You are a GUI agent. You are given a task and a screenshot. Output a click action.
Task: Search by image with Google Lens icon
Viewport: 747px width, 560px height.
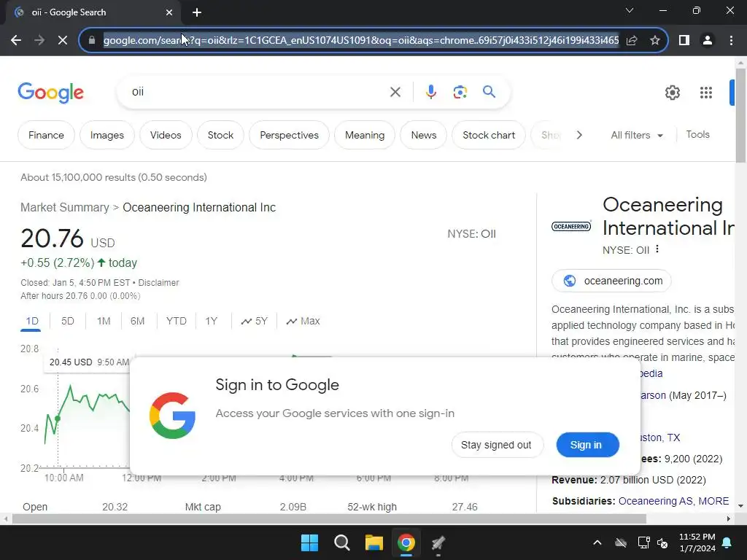tap(460, 92)
